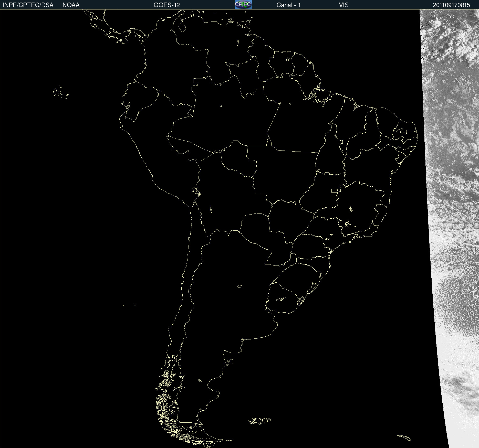479x448 pixels.
Task: Click the CPTEC logo in header
Action: pyautogui.click(x=243, y=5)
